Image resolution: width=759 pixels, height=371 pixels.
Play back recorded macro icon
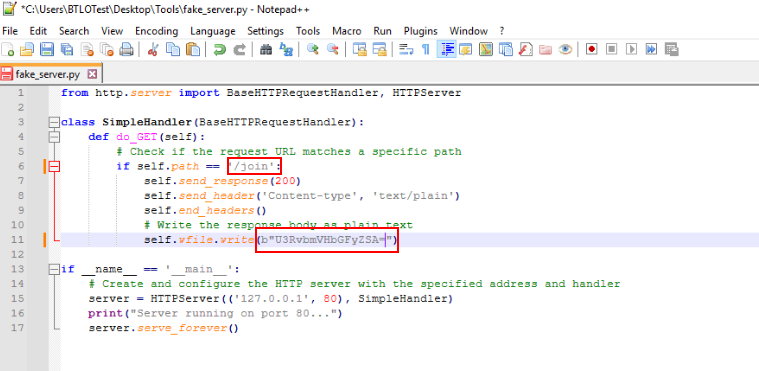631,49
